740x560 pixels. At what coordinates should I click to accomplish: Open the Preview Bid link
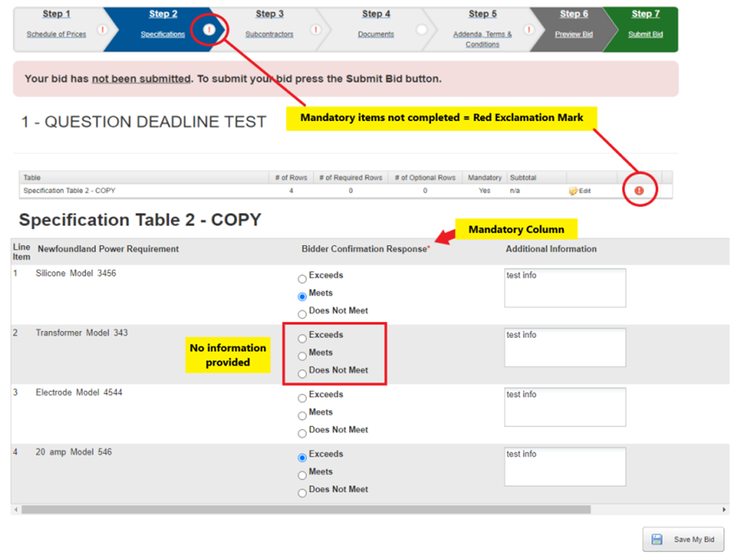pos(574,34)
